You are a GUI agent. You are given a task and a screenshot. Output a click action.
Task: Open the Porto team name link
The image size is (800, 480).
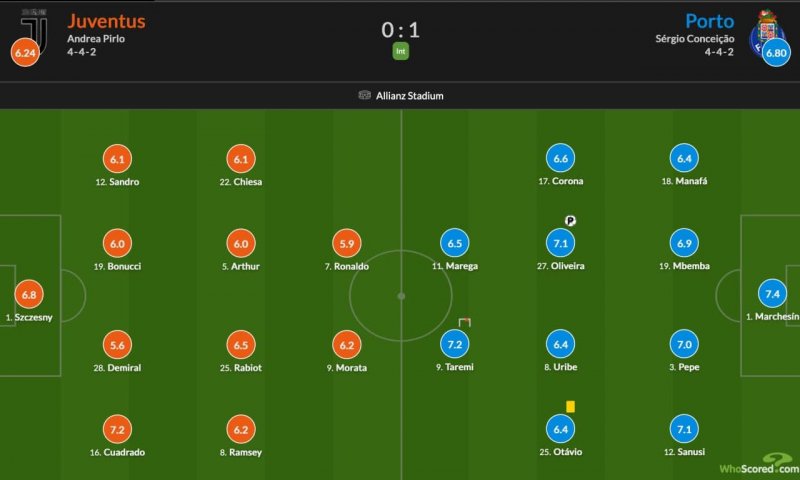(x=709, y=21)
